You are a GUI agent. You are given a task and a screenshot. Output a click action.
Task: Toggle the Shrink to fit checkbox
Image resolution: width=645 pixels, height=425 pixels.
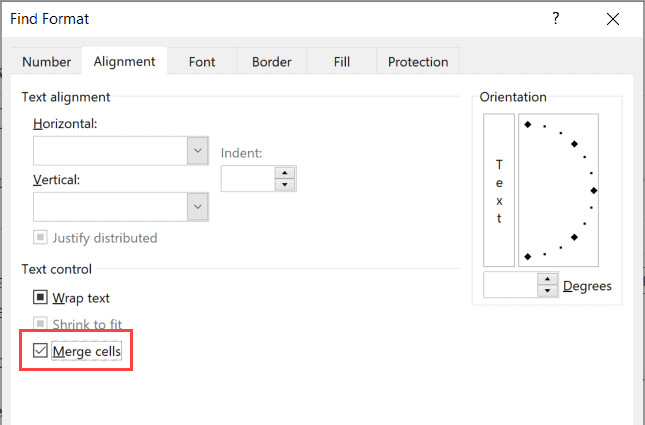pyautogui.click(x=41, y=324)
